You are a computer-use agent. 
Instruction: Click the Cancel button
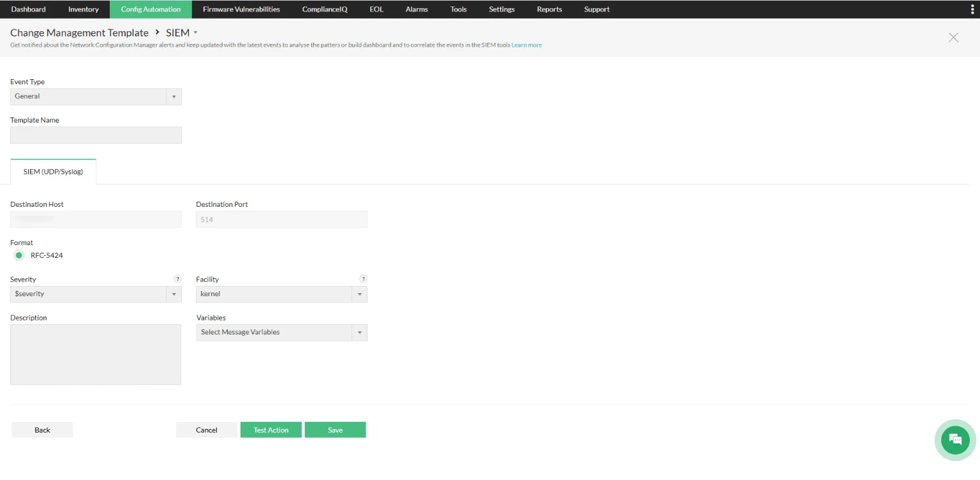point(207,430)
